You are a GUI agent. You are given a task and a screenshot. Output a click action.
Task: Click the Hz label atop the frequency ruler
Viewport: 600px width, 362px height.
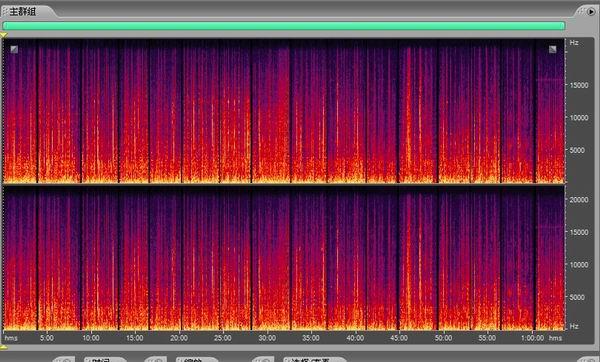tap(574, 43)
